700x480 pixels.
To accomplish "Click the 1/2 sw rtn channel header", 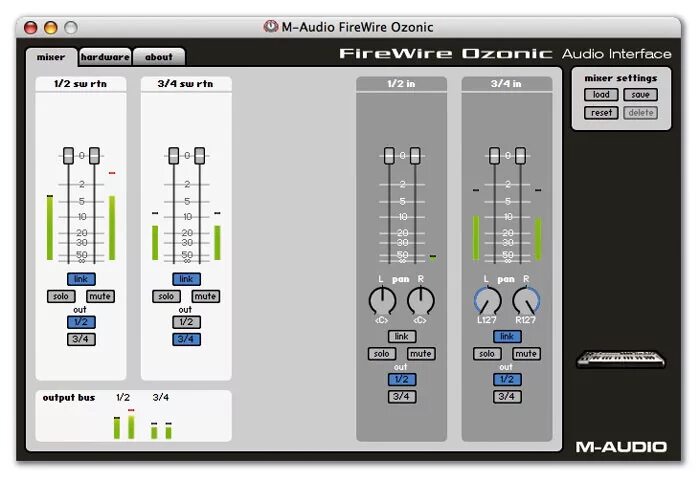I will coord(81,84).
